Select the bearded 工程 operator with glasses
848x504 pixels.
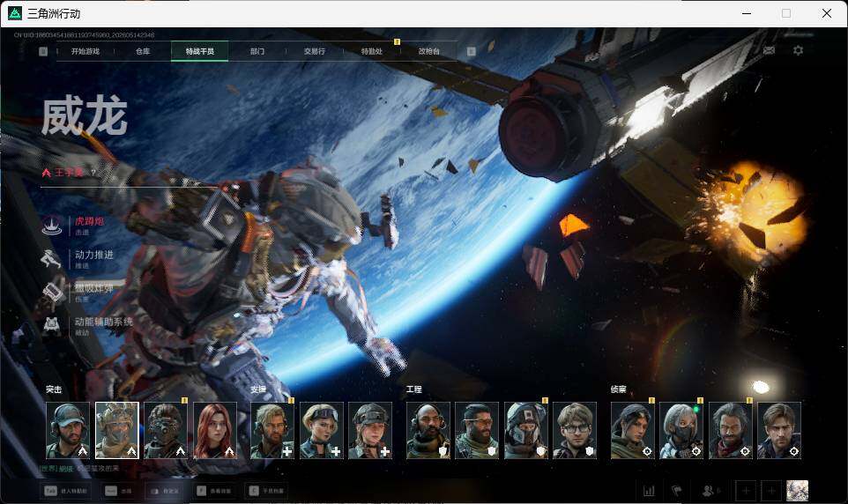477,431
